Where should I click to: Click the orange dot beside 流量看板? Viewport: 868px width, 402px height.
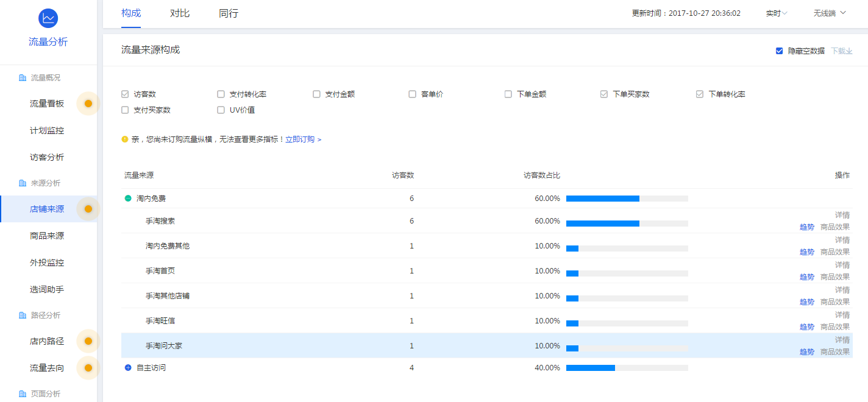tap(88, 104)
